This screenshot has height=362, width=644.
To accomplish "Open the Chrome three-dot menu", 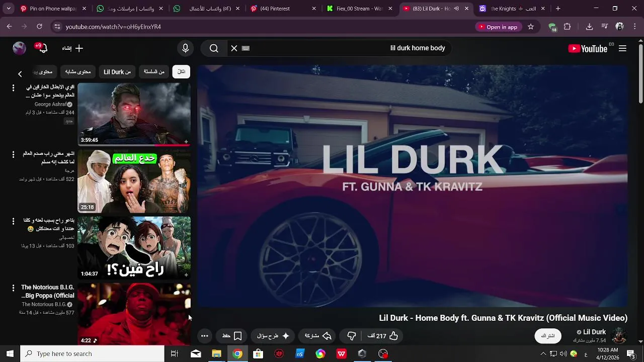I will (x=634, y=27).
